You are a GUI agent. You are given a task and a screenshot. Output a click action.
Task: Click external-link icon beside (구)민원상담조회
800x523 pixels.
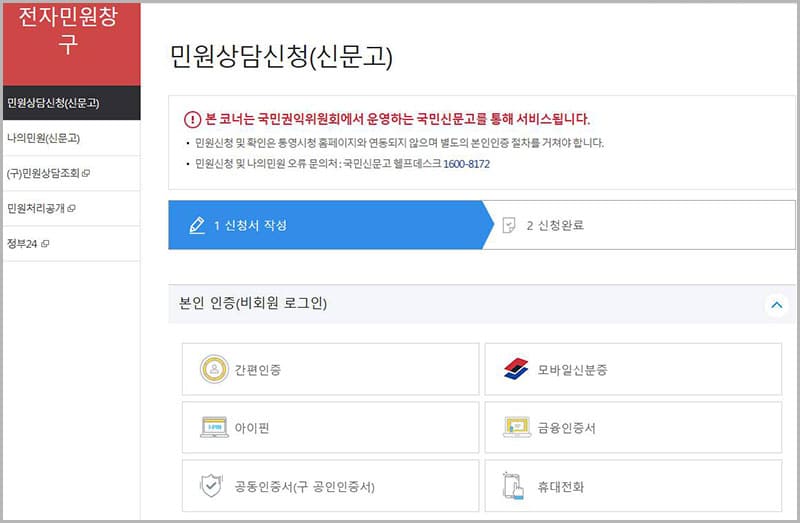point(86,174)
